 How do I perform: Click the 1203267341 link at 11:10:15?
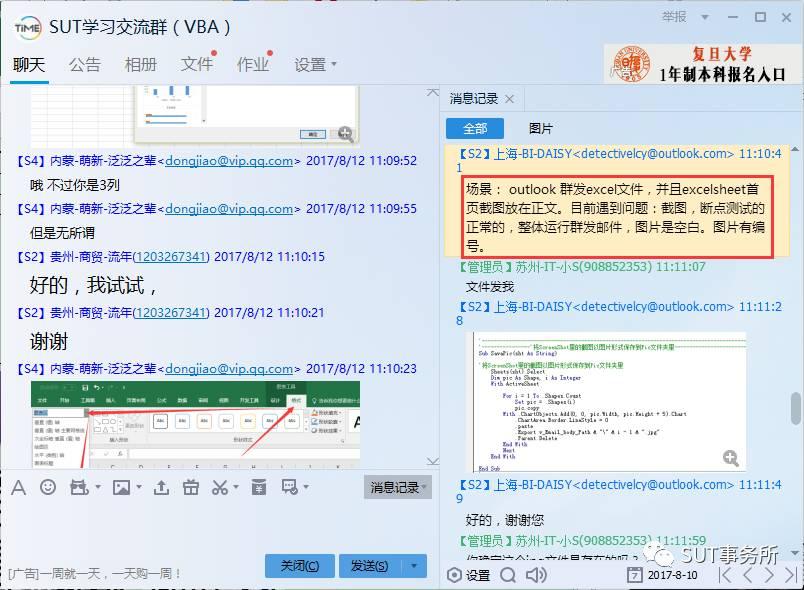171,257
